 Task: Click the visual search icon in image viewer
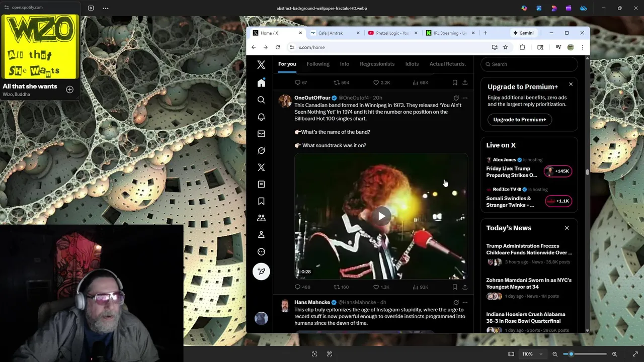tap(314, 354)
